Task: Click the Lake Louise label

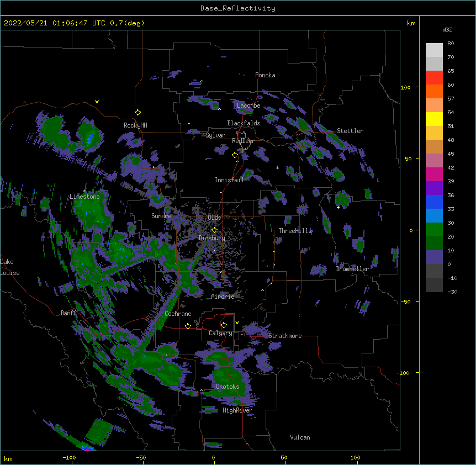Action: pyautogui.click(x=10, y=267)
